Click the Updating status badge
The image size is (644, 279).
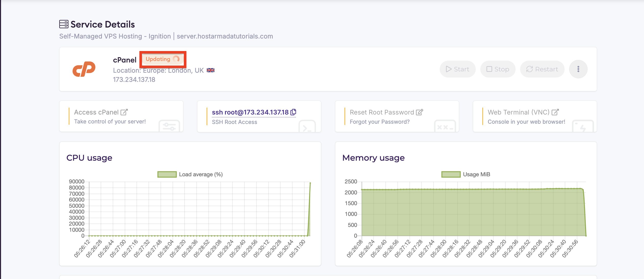163,59
